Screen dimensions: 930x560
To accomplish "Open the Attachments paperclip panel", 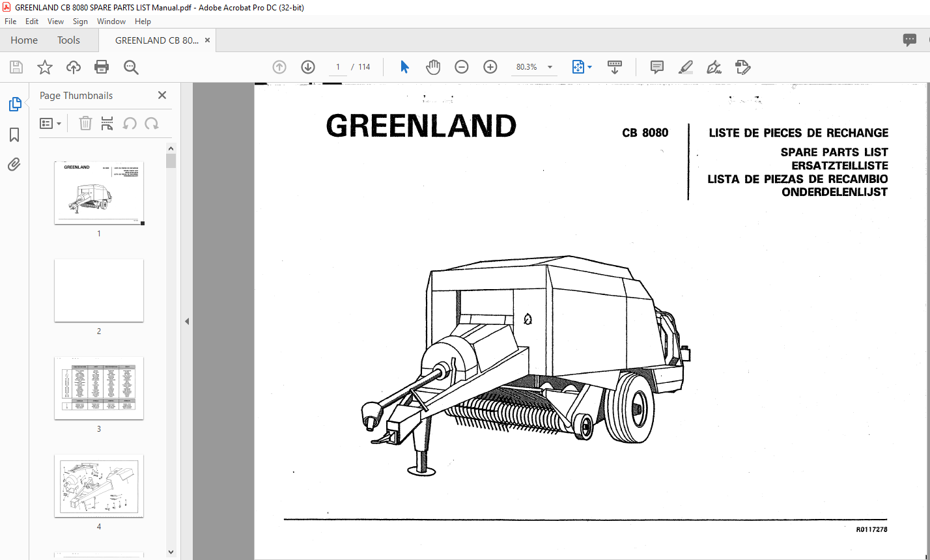I will pos(14,164).
